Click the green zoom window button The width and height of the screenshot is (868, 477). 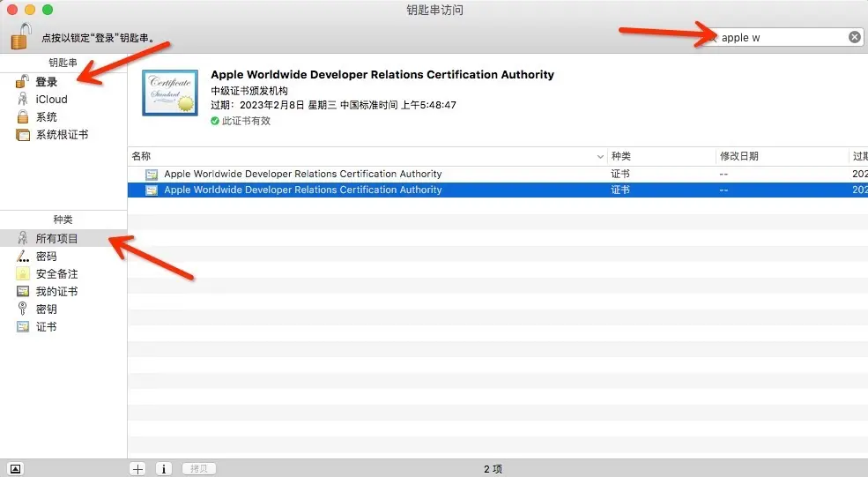(x=48, y=10)
